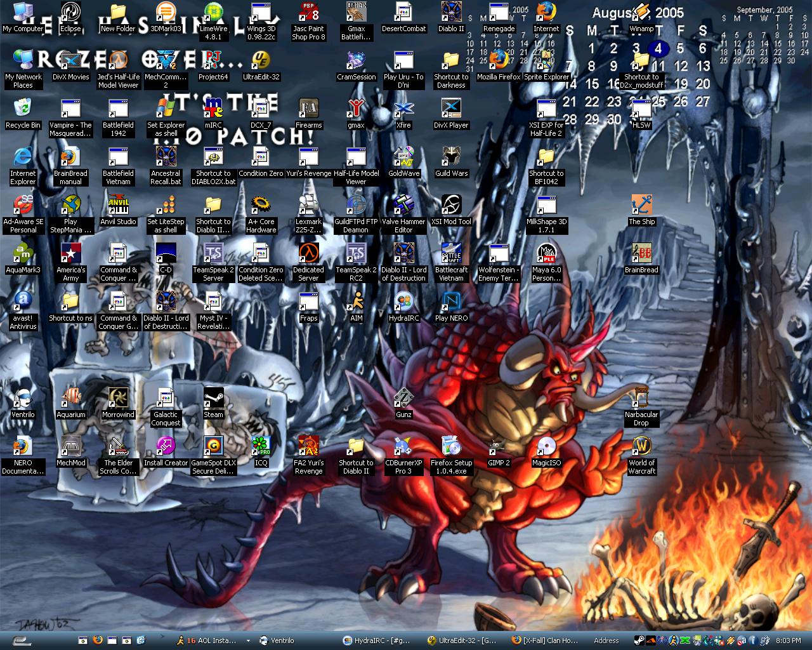The width and height of the screenshot is (812, 650).
Task: Launch the Winamp shortcut
Action: click(x=641, y=13)
